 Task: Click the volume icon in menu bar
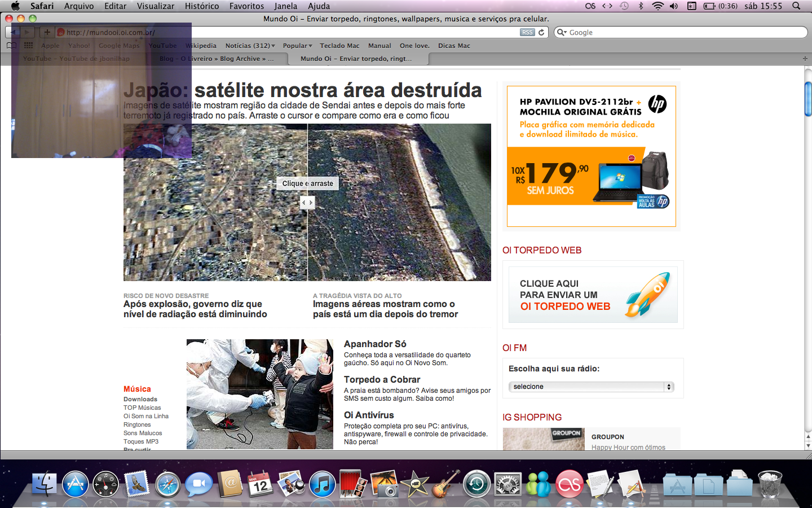tap(674, 6)
